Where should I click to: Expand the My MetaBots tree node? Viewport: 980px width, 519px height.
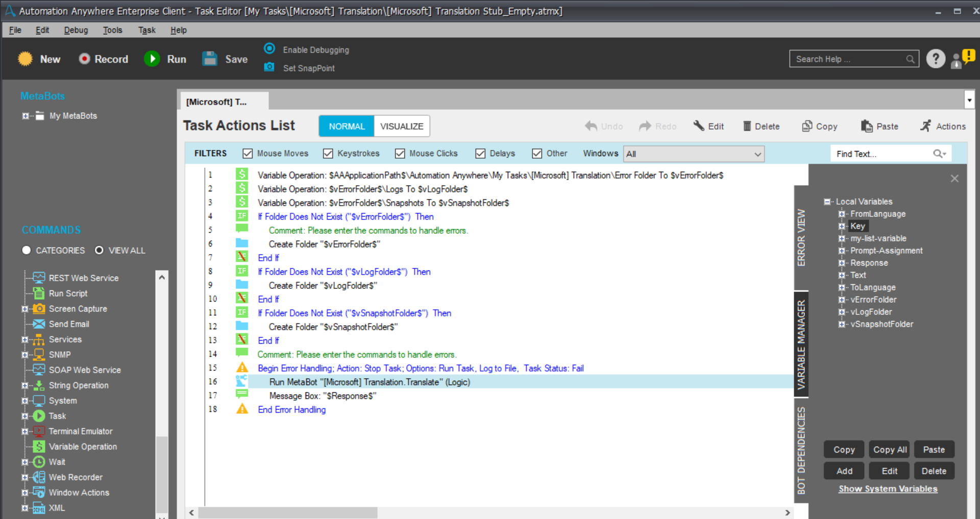(25, 116)
